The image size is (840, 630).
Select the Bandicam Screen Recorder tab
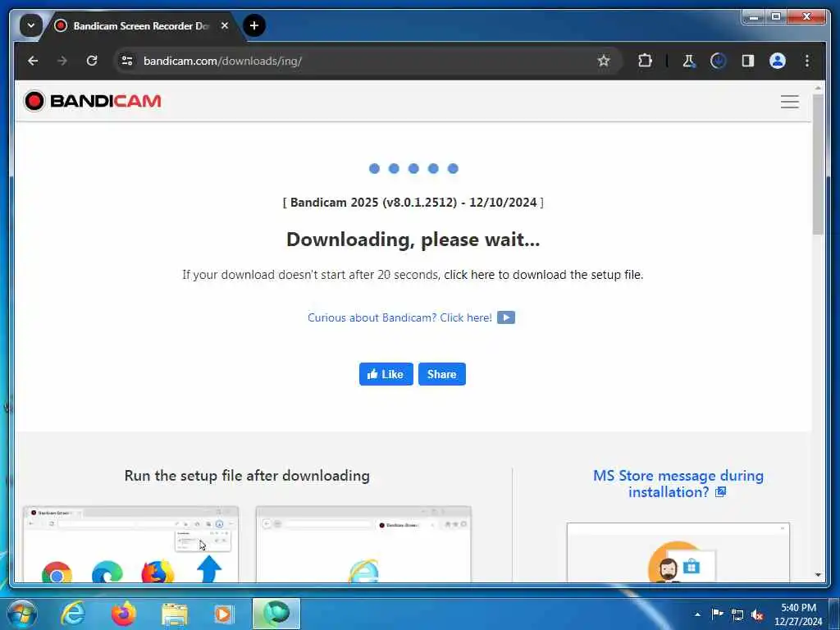[141, 25]
